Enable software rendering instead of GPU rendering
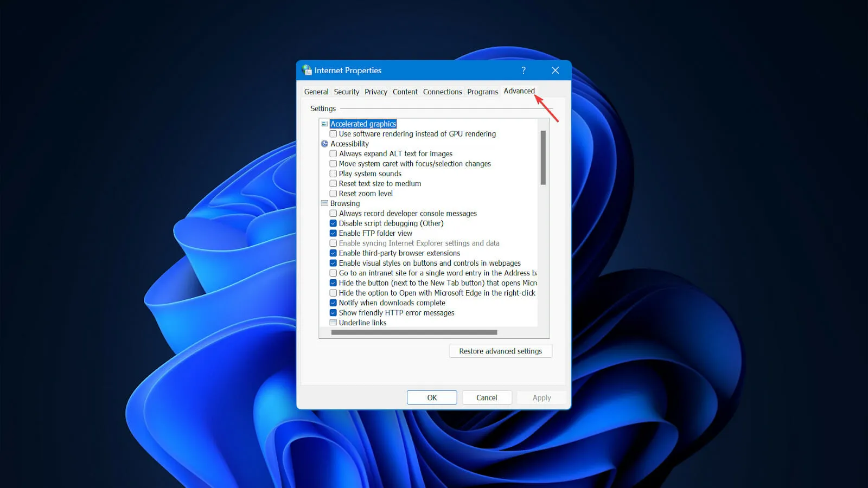Viewport: 868px width, 488px height. pyautogui.click(x=333, y=134)
